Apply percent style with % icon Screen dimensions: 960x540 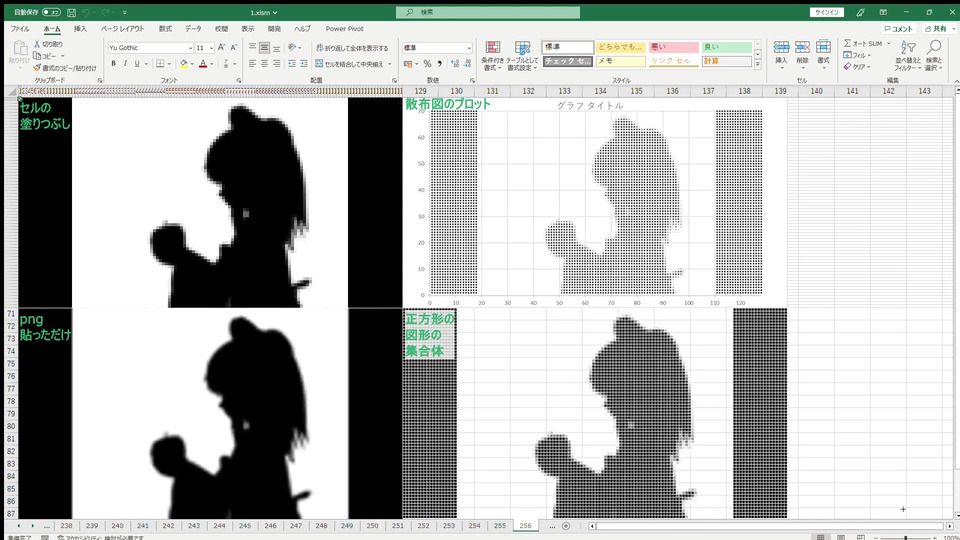(x=427, y=64)
